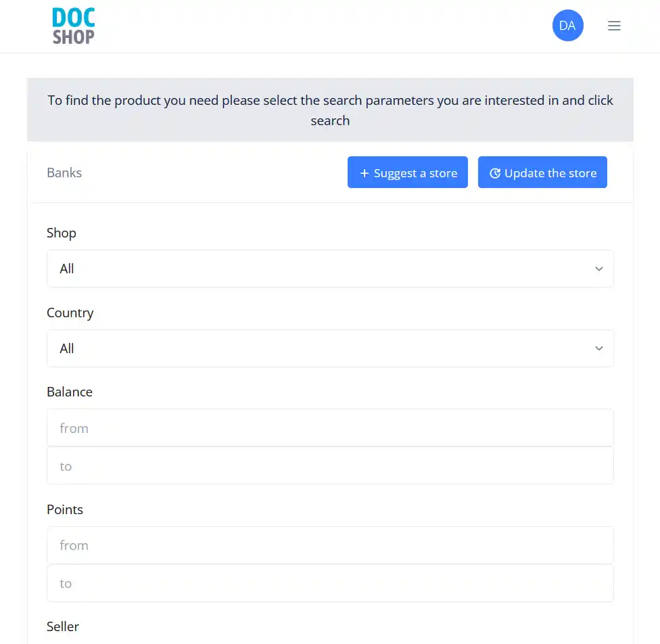
Task: Open the DA user avatar menu
Action: coord(567,25)
